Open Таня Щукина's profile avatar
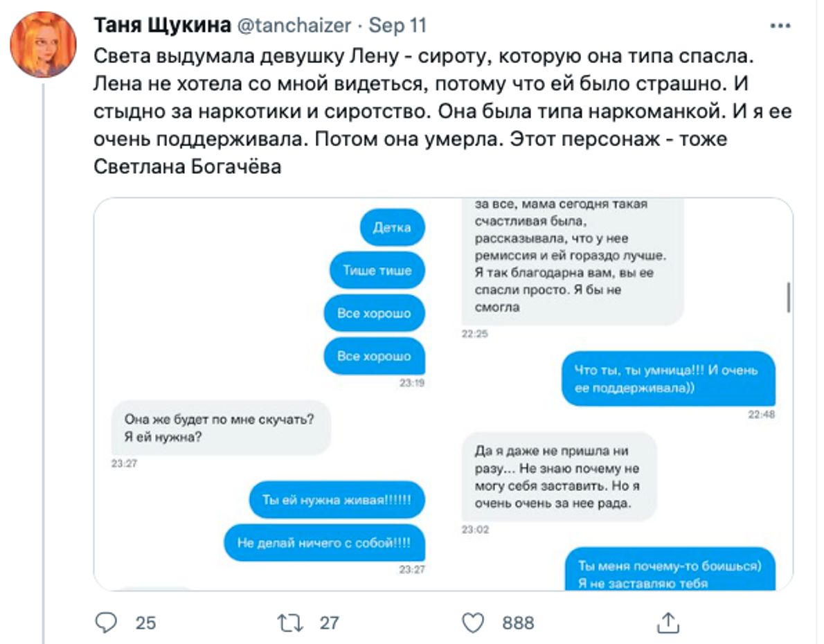Screen dimensions: 824x644 tap(43, 44)
